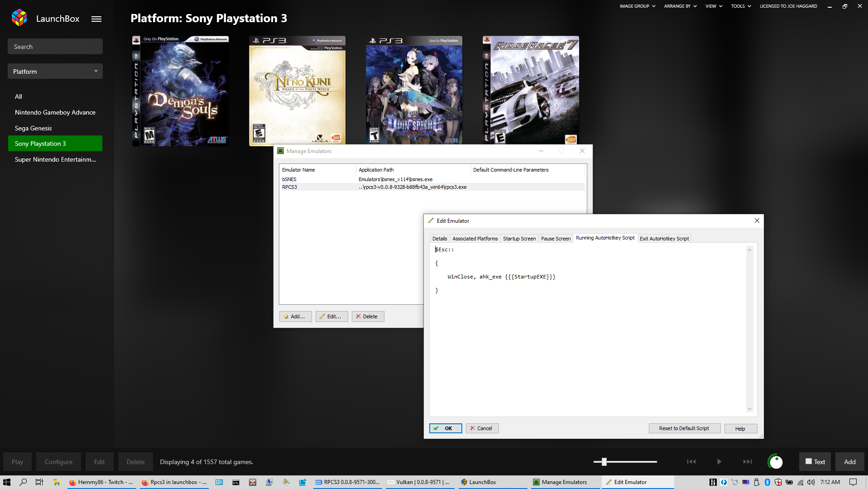
Task: Click Add in Manage Emulators
Action: coord(296,316)
